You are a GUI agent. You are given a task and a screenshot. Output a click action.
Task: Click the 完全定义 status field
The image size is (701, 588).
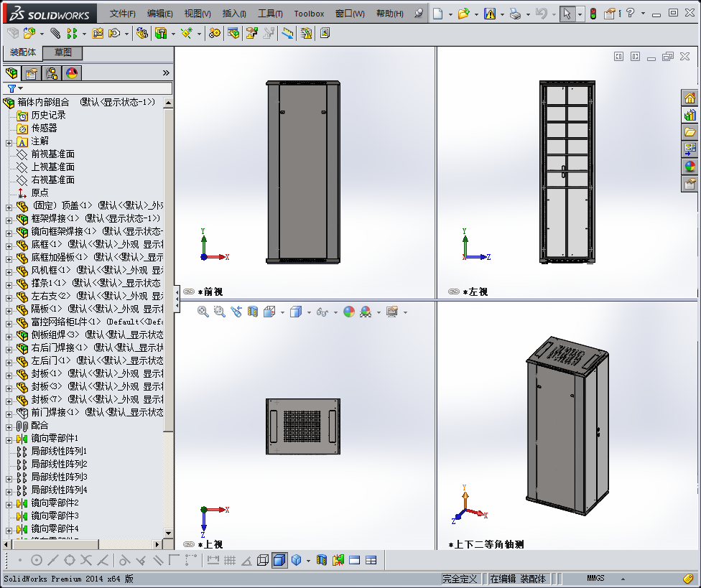point(460,579)
